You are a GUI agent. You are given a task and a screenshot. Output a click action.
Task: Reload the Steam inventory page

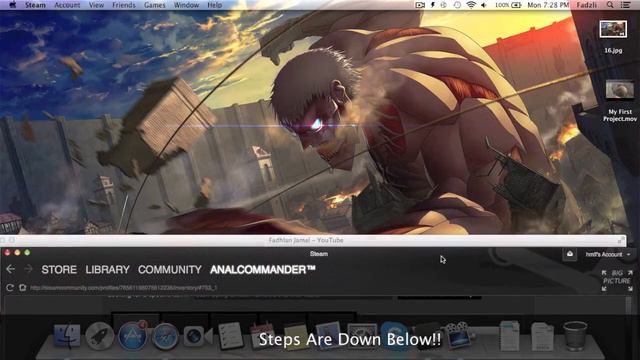pos(10,288)
